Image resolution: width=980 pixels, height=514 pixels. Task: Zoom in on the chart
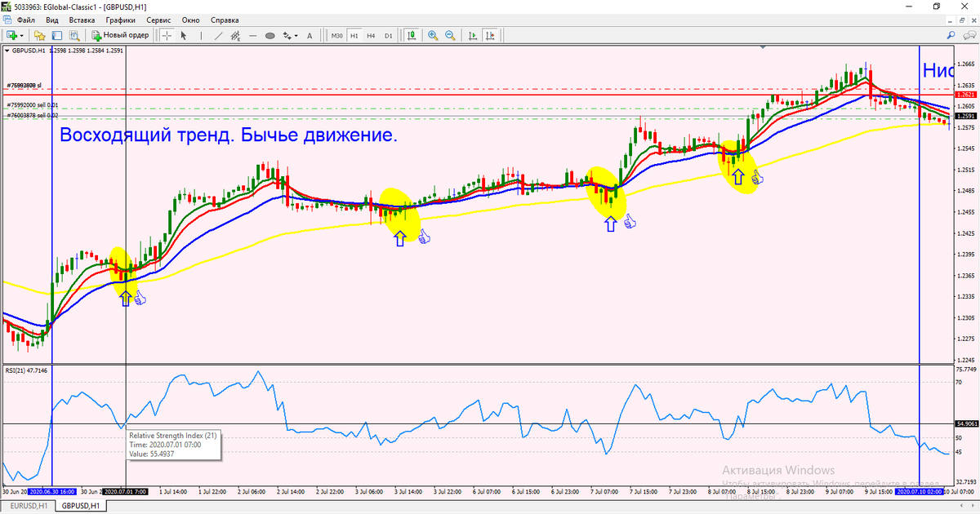432,35
